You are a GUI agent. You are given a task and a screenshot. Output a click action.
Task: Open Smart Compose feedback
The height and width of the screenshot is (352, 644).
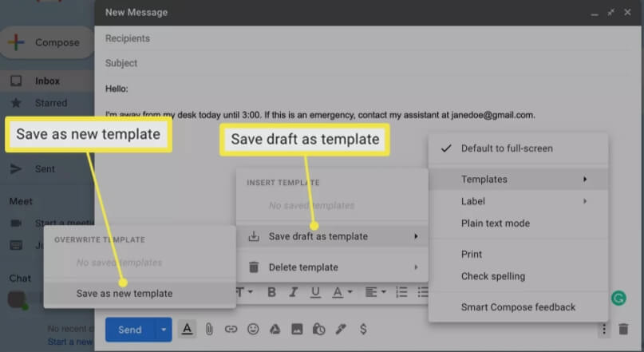coord(518,307)
